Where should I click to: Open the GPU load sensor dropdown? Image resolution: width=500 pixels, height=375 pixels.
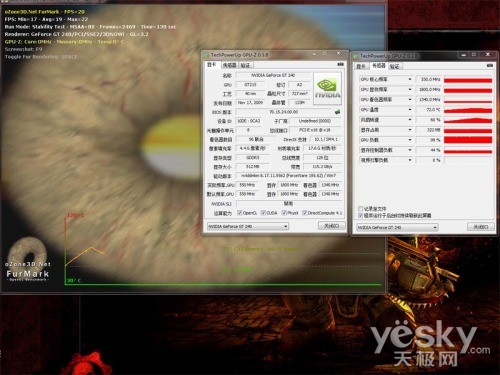click(410, 140)
